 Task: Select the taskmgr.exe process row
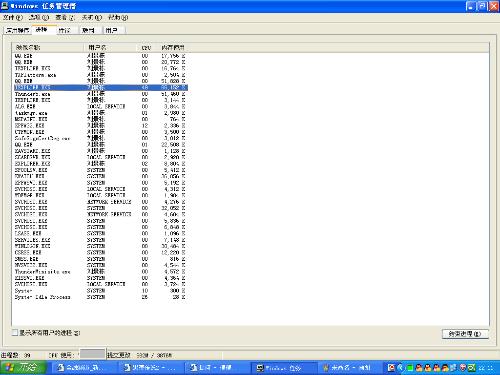pos(101,113)
